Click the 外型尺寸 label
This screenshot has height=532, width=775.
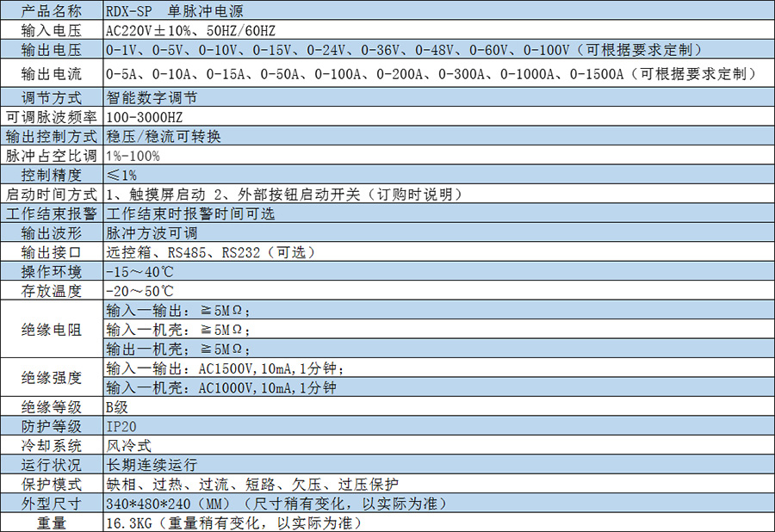click(x=52, y=504)
